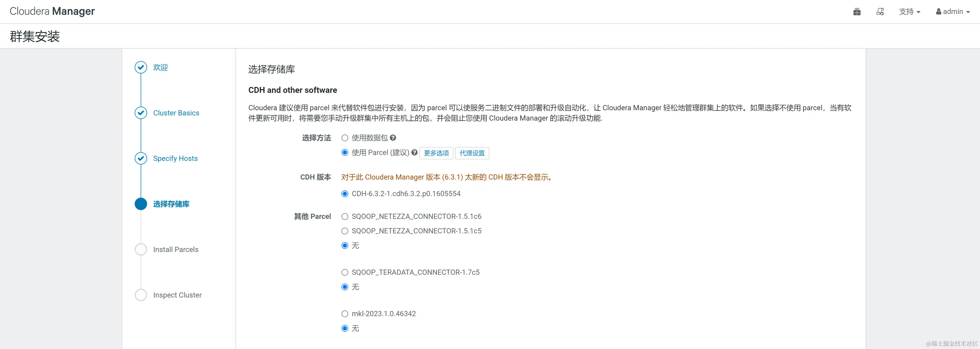Click the 其他 Parcel field label
The image size is (980, 349).
(312, 217)
